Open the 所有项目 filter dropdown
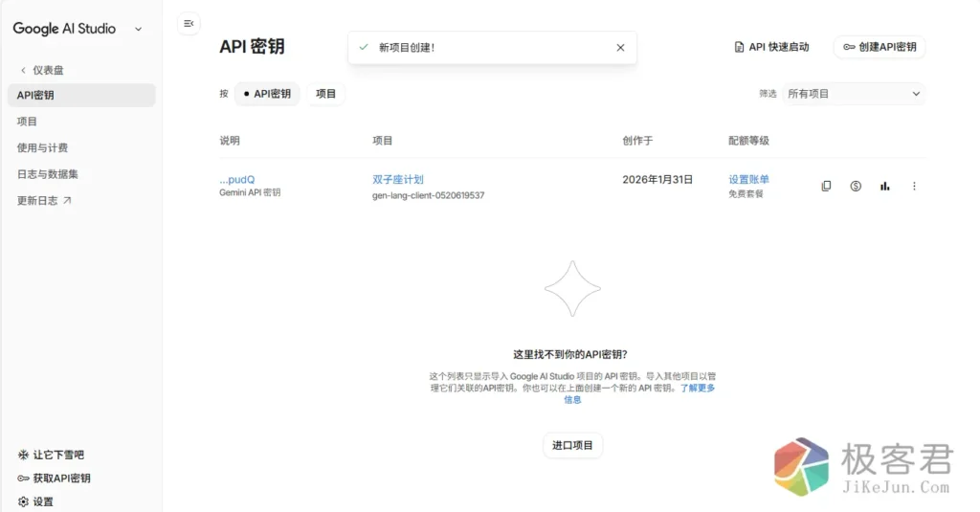 coord(854,94)
